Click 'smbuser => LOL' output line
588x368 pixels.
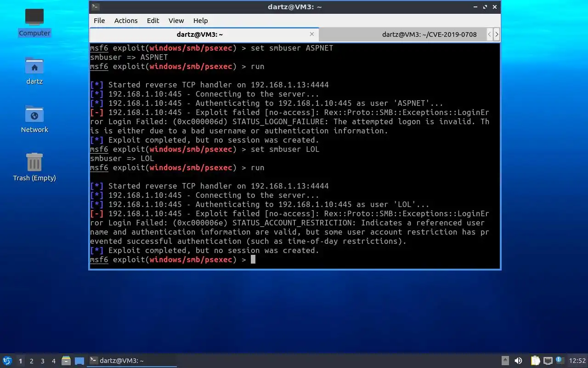coord(122,158)
